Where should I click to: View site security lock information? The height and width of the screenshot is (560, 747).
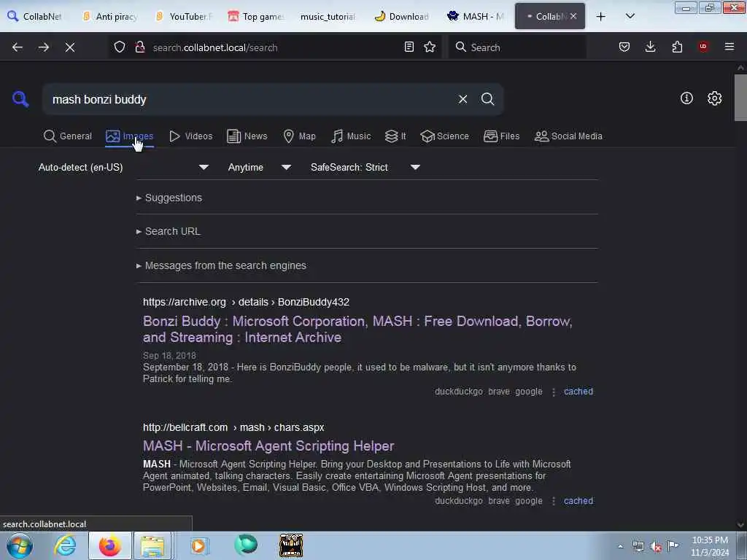pos(140,47)
